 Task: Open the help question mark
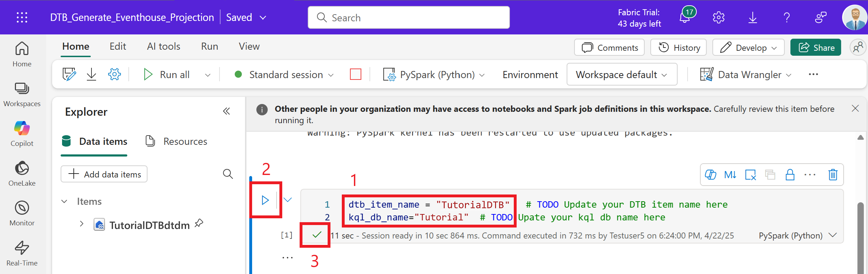coord(786,17)
